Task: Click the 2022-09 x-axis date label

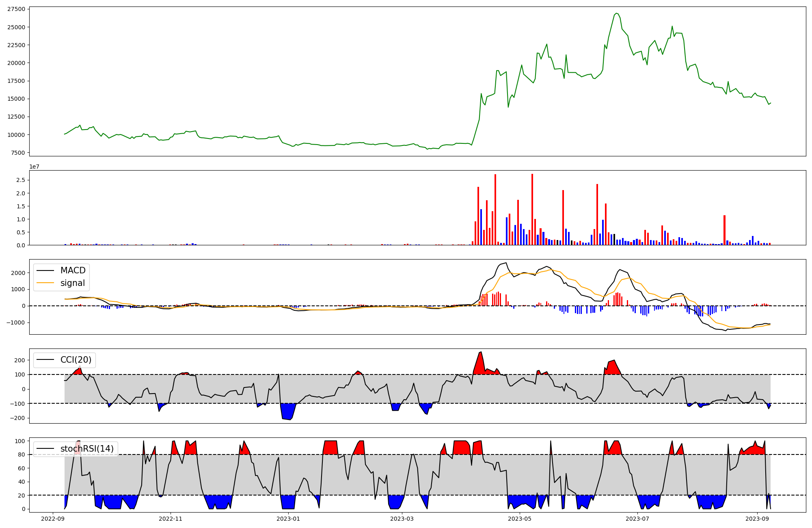Action: (53, 519)
